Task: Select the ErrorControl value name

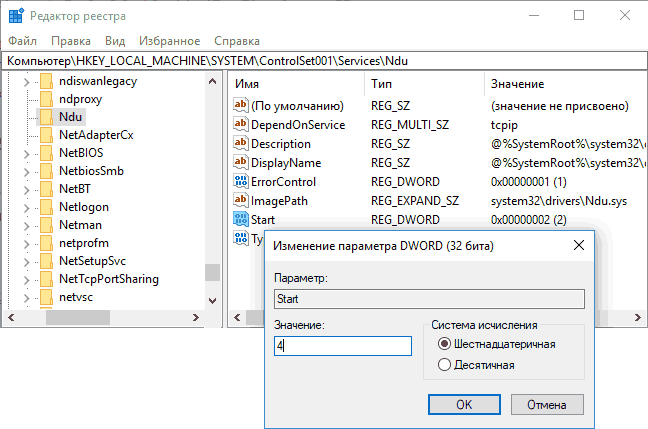Action: click(x=284, y=182)
